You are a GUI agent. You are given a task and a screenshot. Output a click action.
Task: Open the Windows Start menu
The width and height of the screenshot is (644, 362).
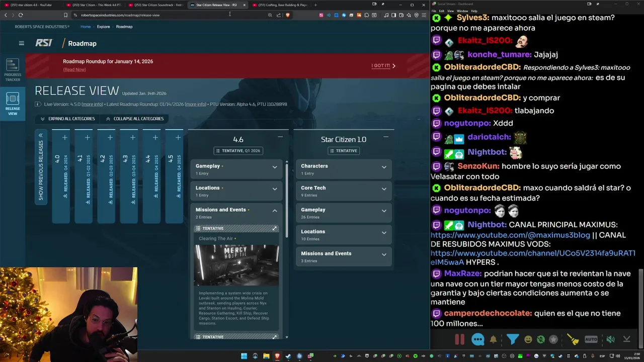pos(244,356)
